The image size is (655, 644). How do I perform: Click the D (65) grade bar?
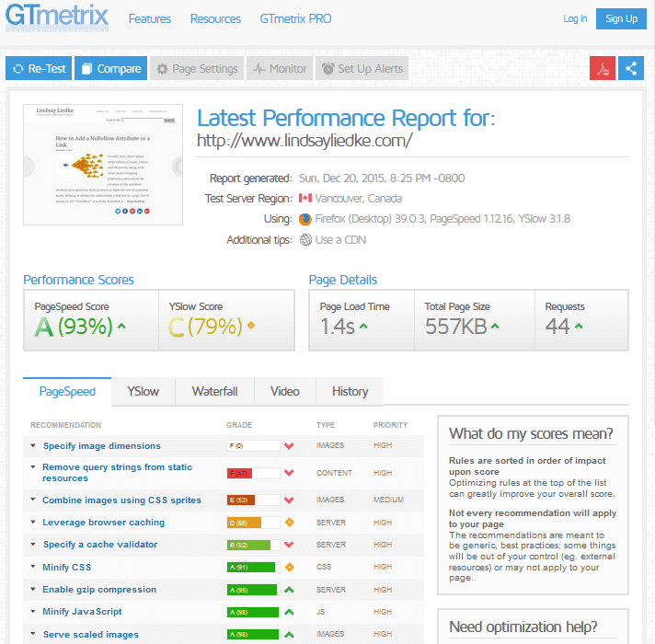[254, 523]
